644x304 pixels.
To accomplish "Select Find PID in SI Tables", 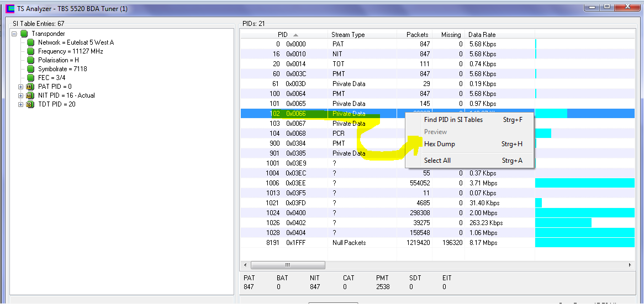I will pyautogui.click(x=453, y=120).
